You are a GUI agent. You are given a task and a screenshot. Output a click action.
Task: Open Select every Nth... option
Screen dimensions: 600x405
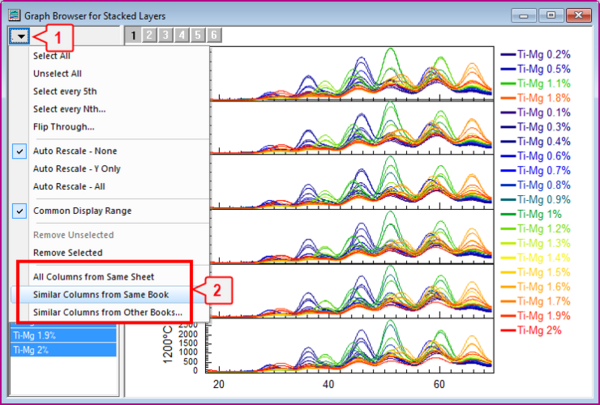click(69, 109)
